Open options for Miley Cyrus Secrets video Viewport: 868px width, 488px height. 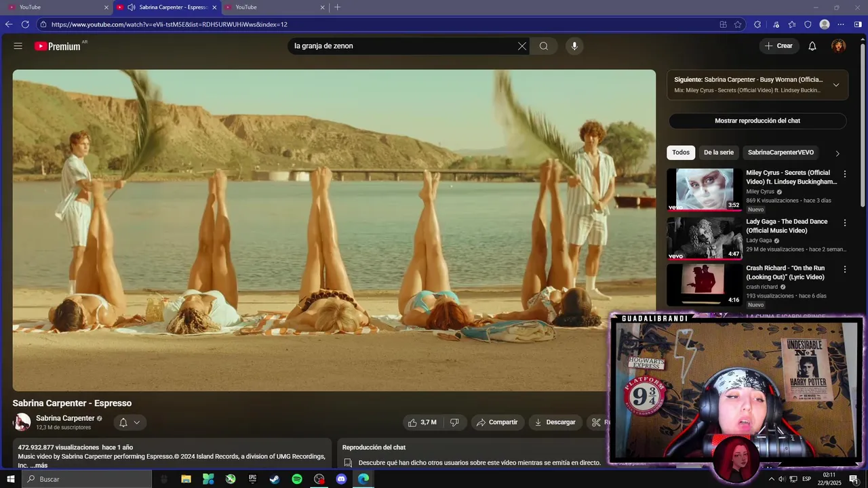[844, 174]
